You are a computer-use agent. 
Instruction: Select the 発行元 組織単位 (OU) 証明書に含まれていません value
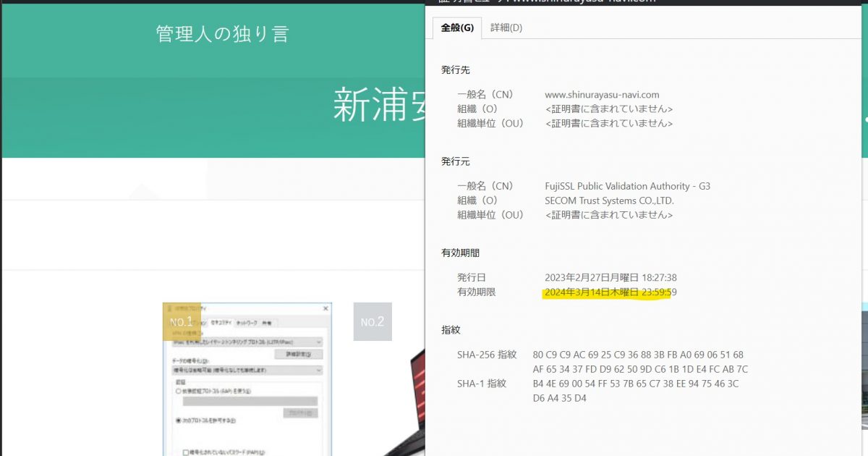(609, 215)
